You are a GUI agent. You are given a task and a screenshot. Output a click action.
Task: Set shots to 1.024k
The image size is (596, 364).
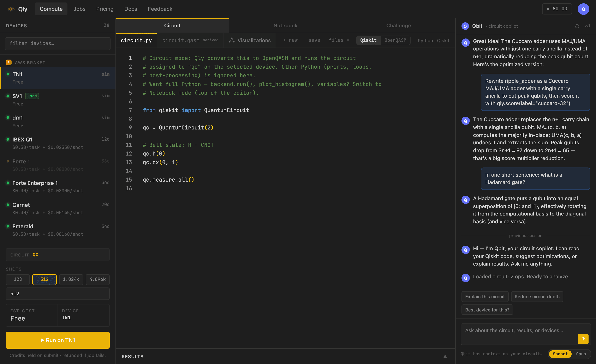tap(71, 279)
